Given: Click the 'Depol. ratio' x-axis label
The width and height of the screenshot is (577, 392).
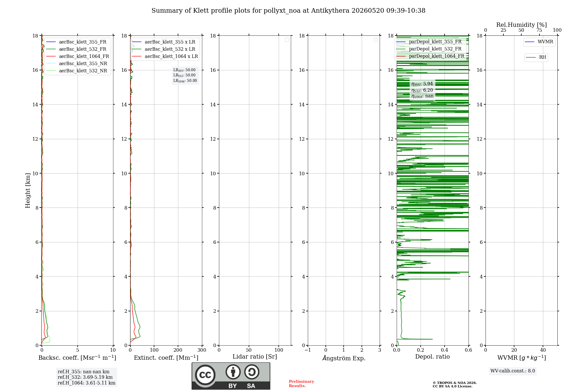Looking at the screenshot, I should coord(432,357).
